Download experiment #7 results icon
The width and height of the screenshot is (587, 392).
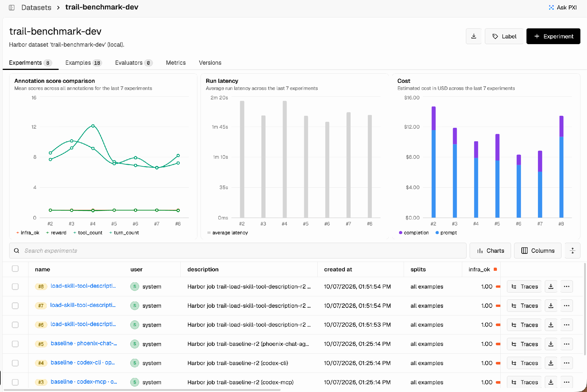pyautogui.click(x=551, y=305)
